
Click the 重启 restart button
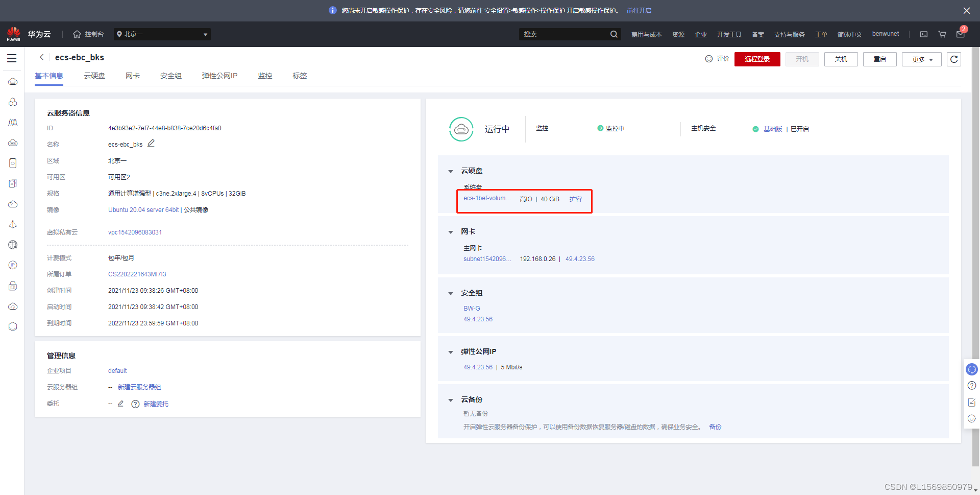pyautogui.click(x=879, y=59)
